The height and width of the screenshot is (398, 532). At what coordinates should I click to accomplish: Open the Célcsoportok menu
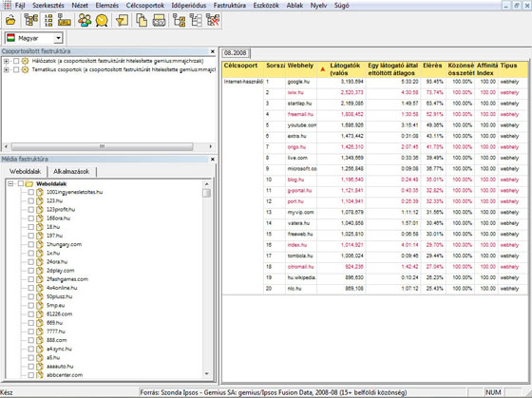tap(145, 5)
